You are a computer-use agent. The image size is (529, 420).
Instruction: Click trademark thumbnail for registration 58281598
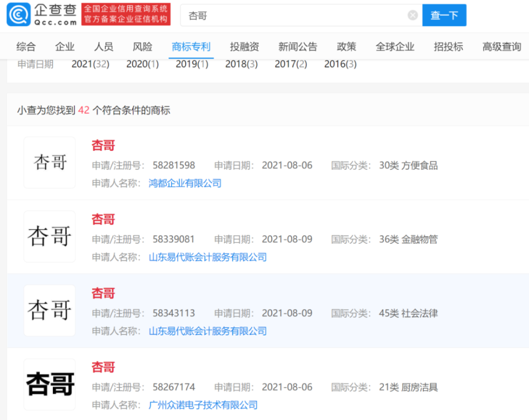(50, 162)
